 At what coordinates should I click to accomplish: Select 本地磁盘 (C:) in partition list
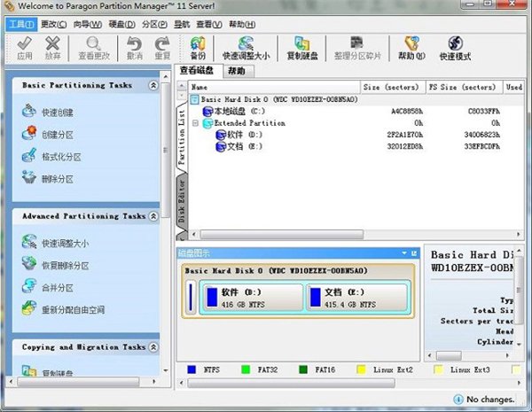click(231, 113)
